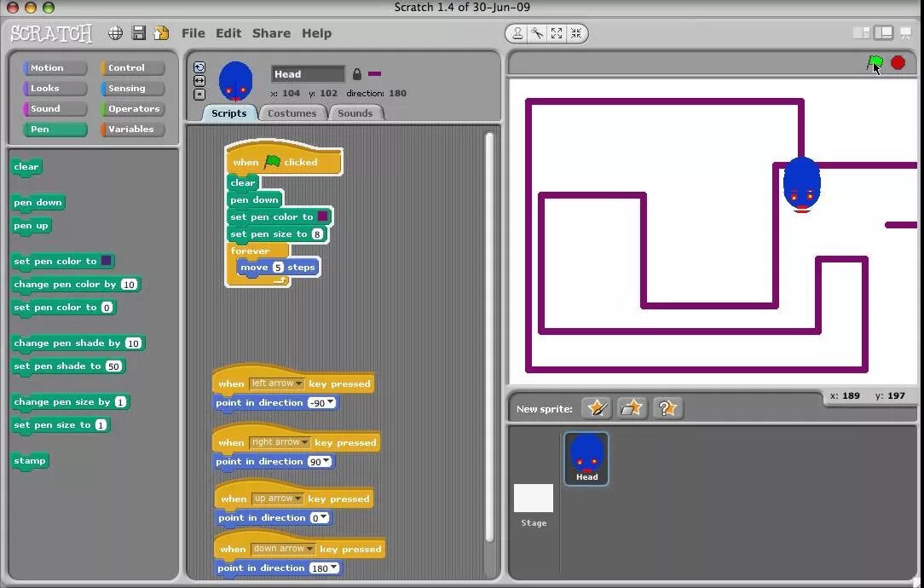Set rotation style to can rotate
This screenshot has height=588, width=924.
point(199,67)
